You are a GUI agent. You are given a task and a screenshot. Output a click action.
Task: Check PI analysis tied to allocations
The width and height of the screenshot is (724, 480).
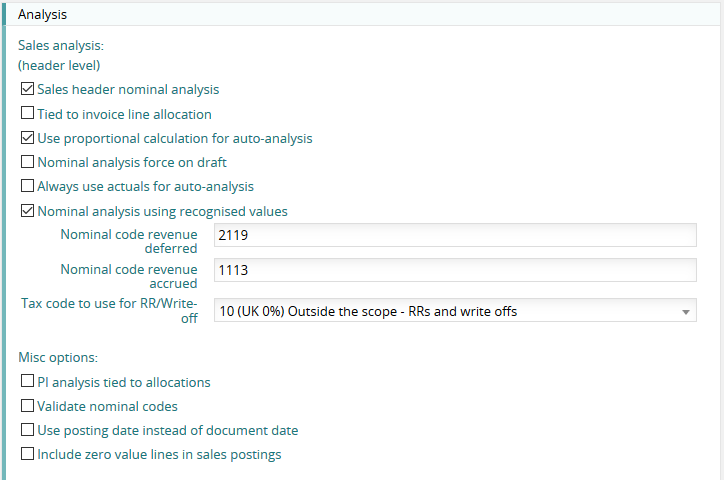pos(28,382)
